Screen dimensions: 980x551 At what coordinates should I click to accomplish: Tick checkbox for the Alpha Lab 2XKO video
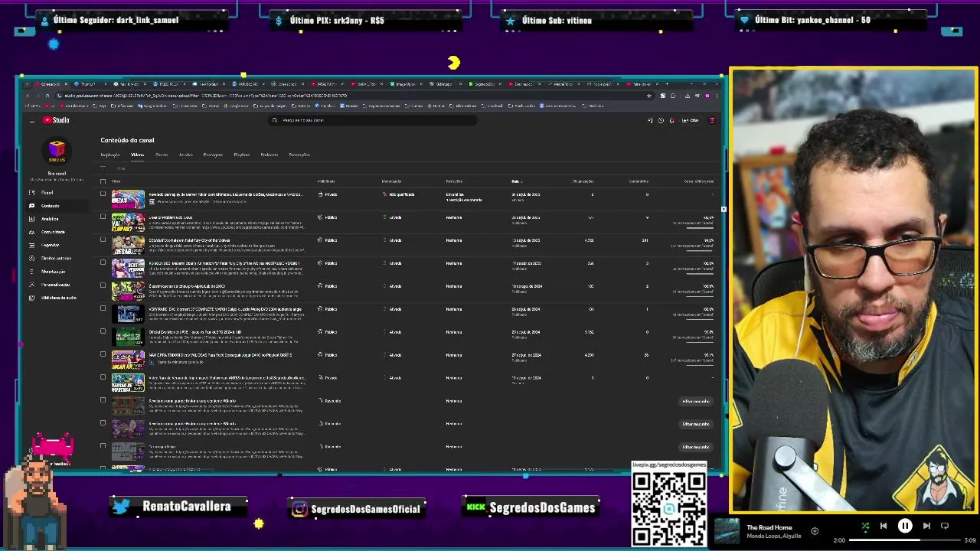103,285
